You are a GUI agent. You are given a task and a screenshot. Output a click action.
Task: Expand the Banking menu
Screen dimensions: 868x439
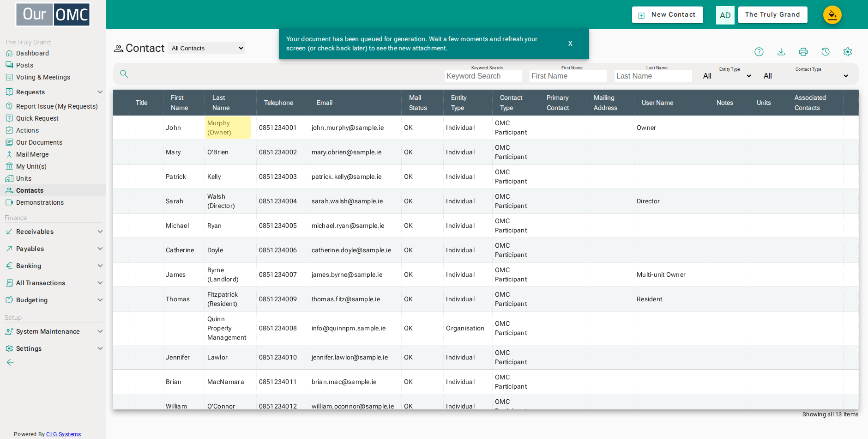point(53,266)
